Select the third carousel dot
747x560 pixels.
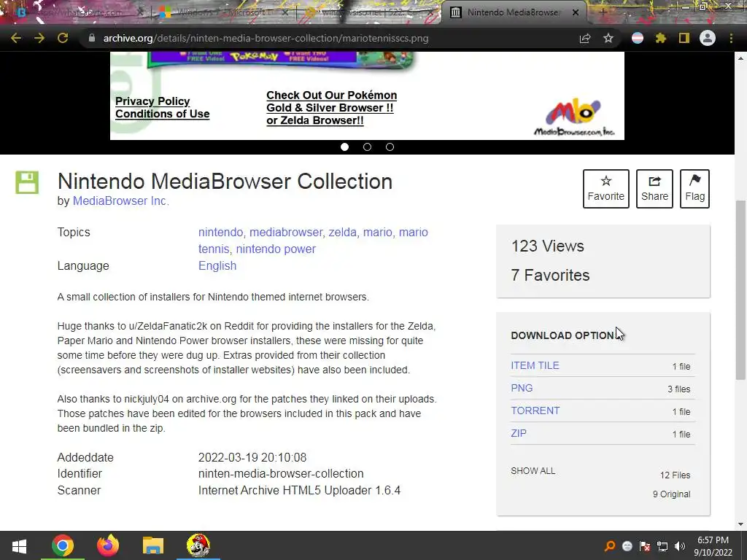coord(390,147)
